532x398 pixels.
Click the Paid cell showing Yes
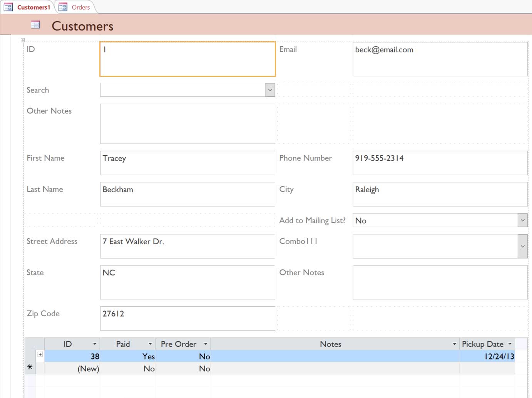coord(128,356)
